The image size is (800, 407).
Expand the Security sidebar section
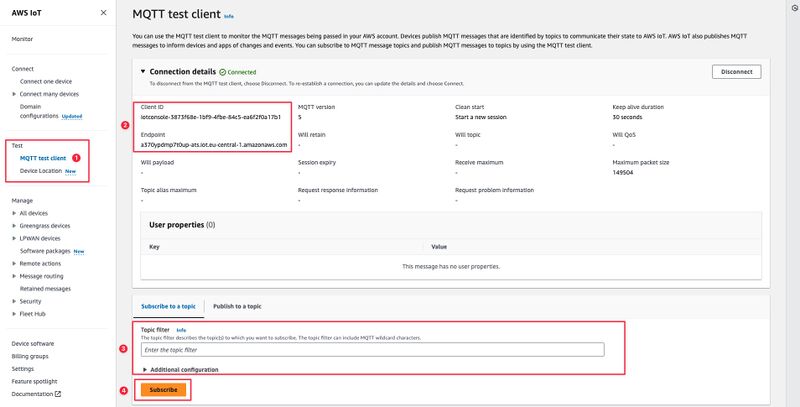pos(13,300)
